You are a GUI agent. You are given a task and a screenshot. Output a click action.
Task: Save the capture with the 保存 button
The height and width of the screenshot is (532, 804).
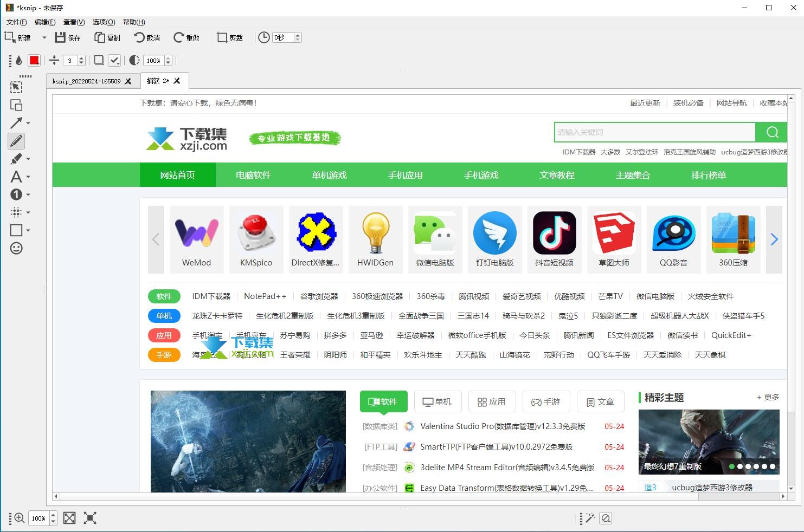tap(68, 37)
